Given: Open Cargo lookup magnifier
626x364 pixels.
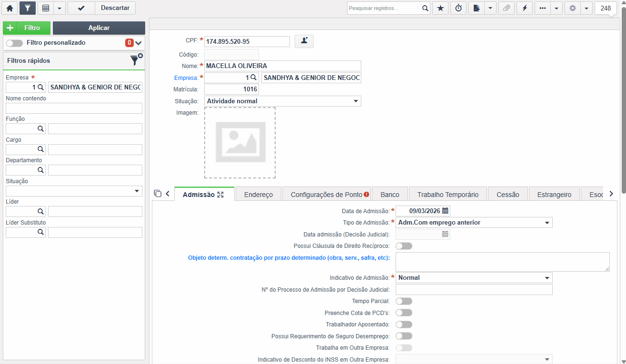Looking at the screenshot, I should point(40,149).
